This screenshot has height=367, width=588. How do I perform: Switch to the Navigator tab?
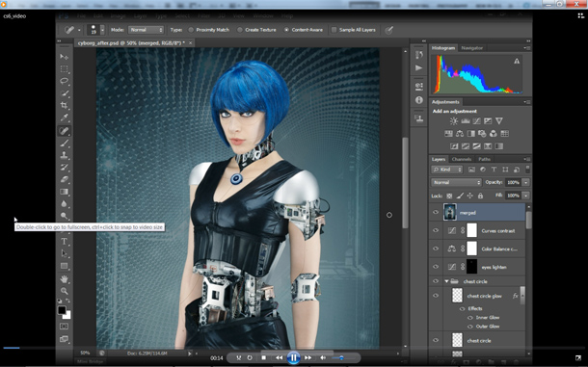(x=471, y=48)
